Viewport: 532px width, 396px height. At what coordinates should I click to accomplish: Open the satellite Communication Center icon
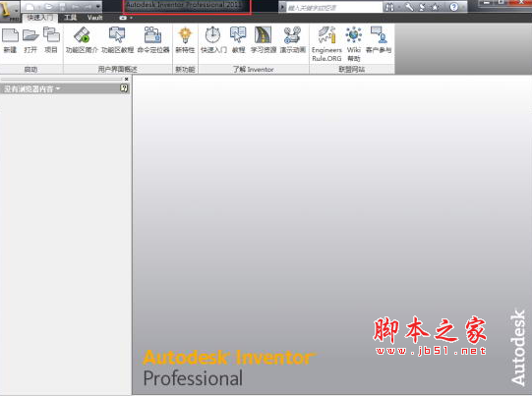point(422,7)
